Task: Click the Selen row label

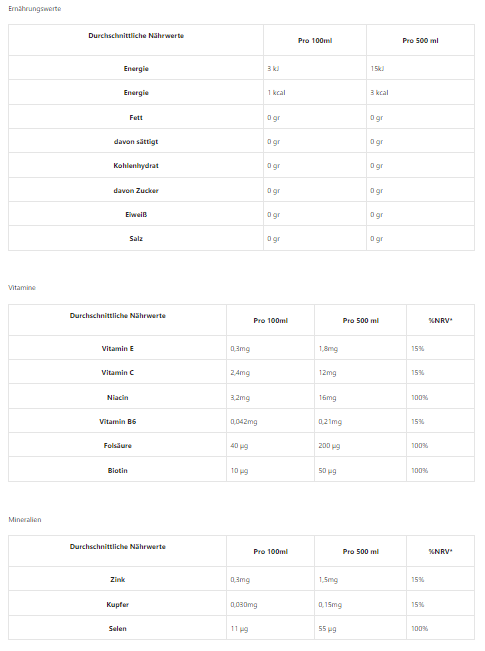Action: (118, 629)
